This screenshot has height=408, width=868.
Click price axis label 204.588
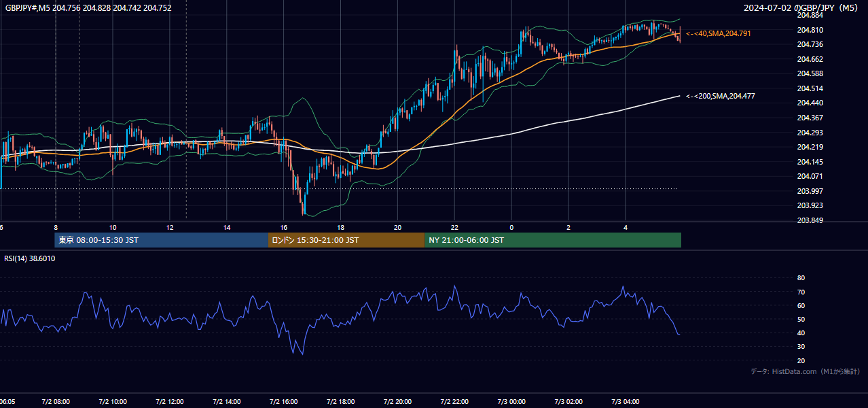tap(810, 73)
